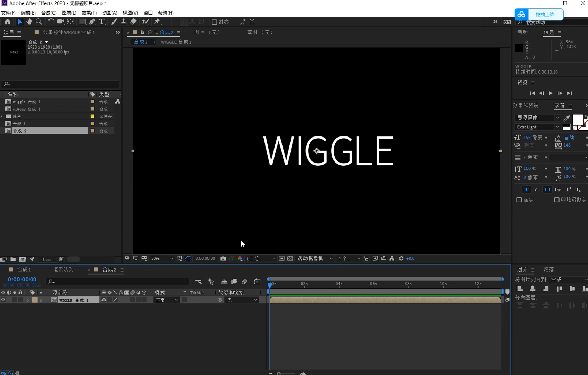
Task: Select the Horizontal Type tool
Action: click(102, 22)
